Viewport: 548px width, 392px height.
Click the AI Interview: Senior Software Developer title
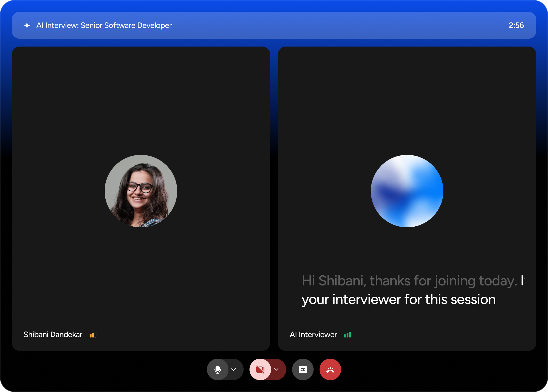[x=104, y=25]
